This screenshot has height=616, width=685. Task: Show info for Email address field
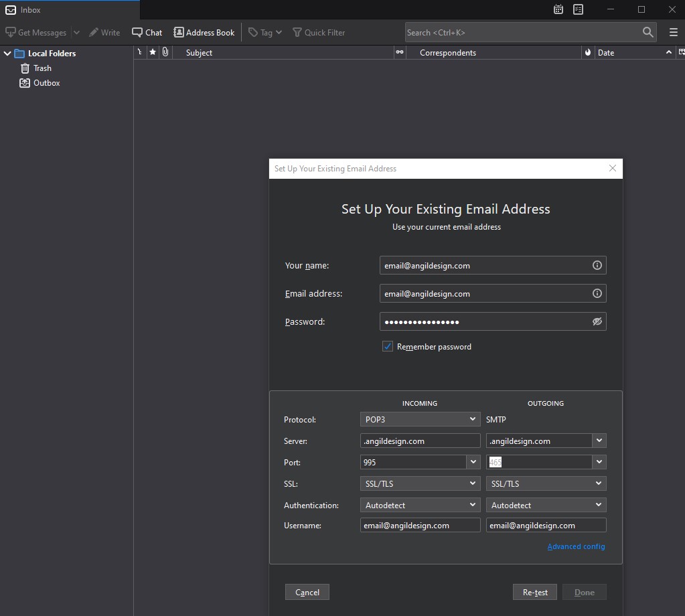coord(597,293)
